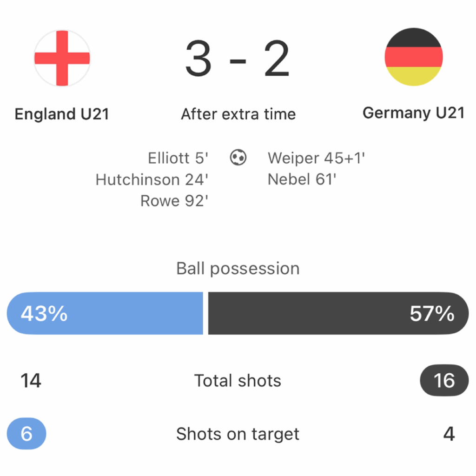Select goal scorer Elliott 5'

[178, 158]
